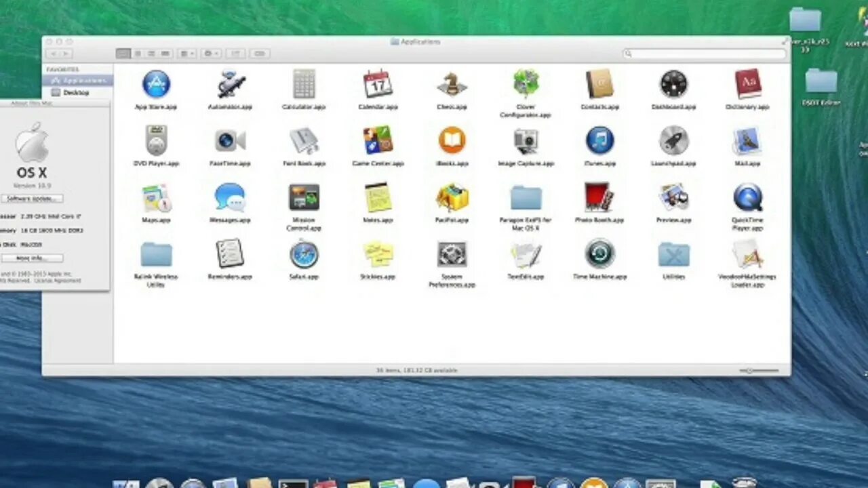Click More Info button in About This Mac
Viewport: 868px width, 488px height.
(x=32, y=258)
